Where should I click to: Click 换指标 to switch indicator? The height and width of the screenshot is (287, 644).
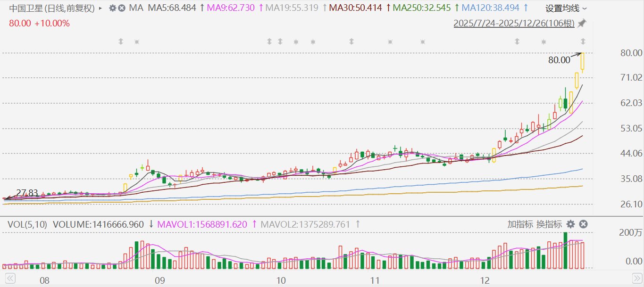549,224
